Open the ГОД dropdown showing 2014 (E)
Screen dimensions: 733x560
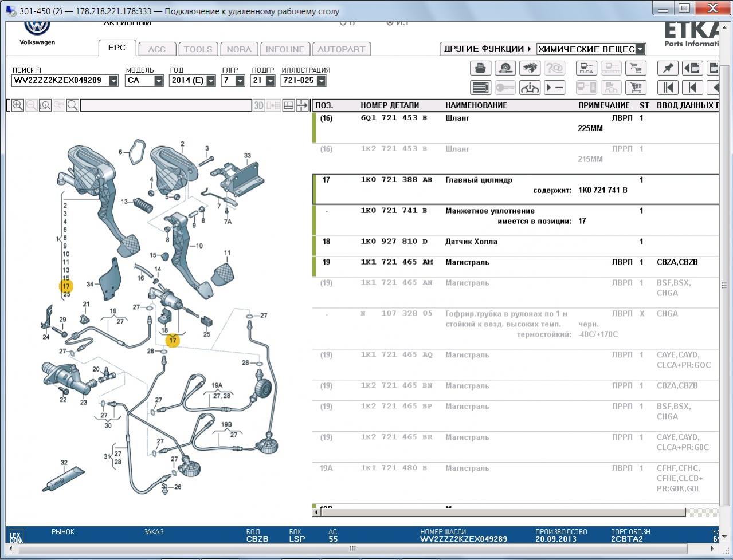coord(211,81)
